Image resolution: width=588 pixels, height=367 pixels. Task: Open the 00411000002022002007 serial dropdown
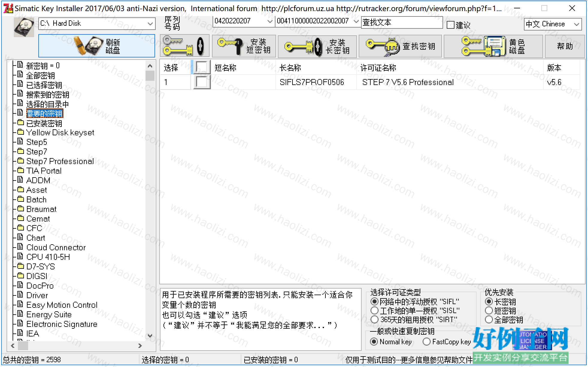coord(356,21)
